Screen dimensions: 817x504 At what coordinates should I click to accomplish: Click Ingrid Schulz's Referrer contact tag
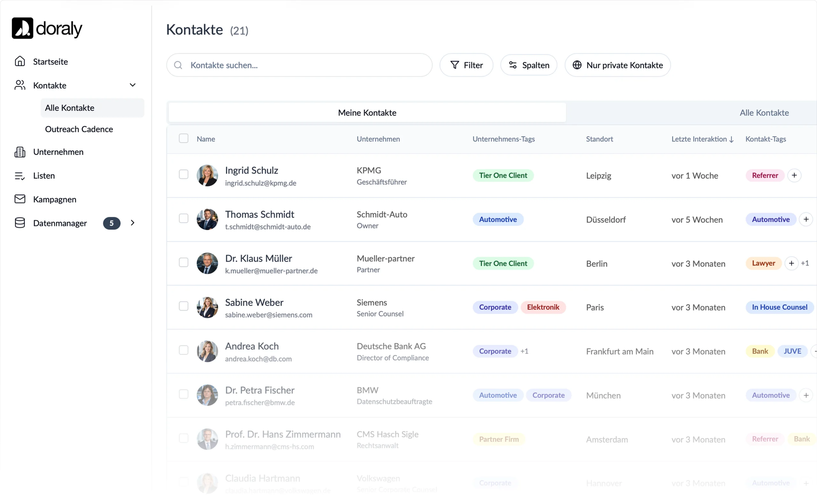click(x=765, y=175)
